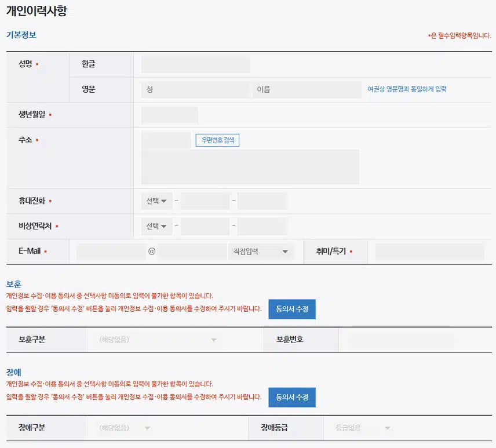
Task: Click the 장애등급 label
Action: click(274, 428)
